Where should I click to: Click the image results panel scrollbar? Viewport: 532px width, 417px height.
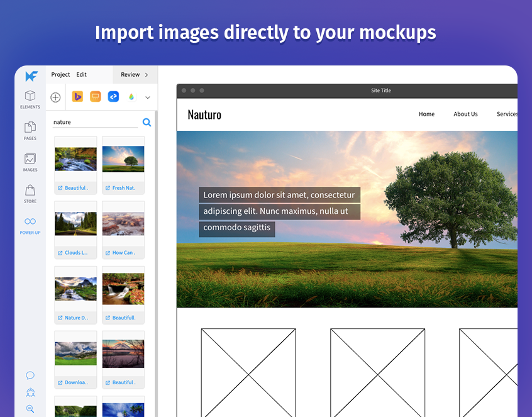[156, 264]
